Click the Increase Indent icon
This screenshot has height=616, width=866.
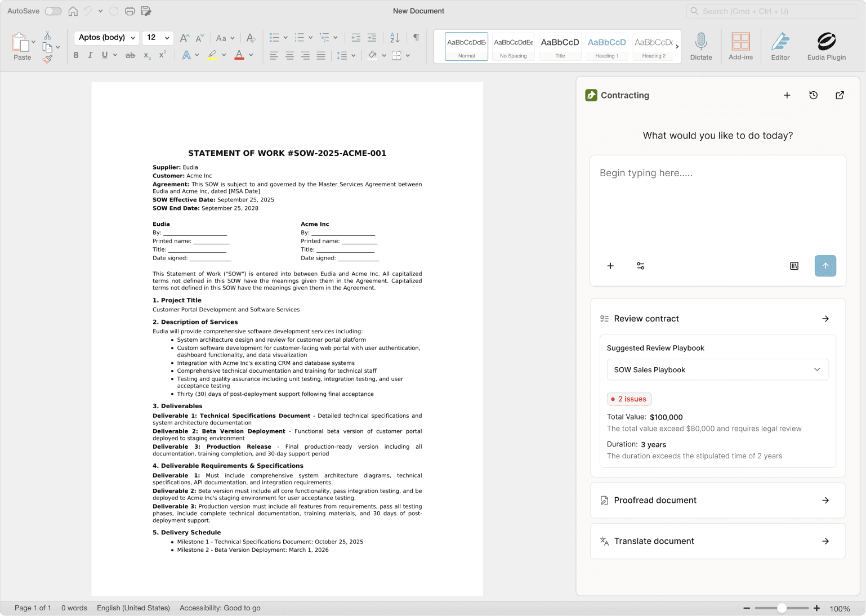[x=372, y=38]
